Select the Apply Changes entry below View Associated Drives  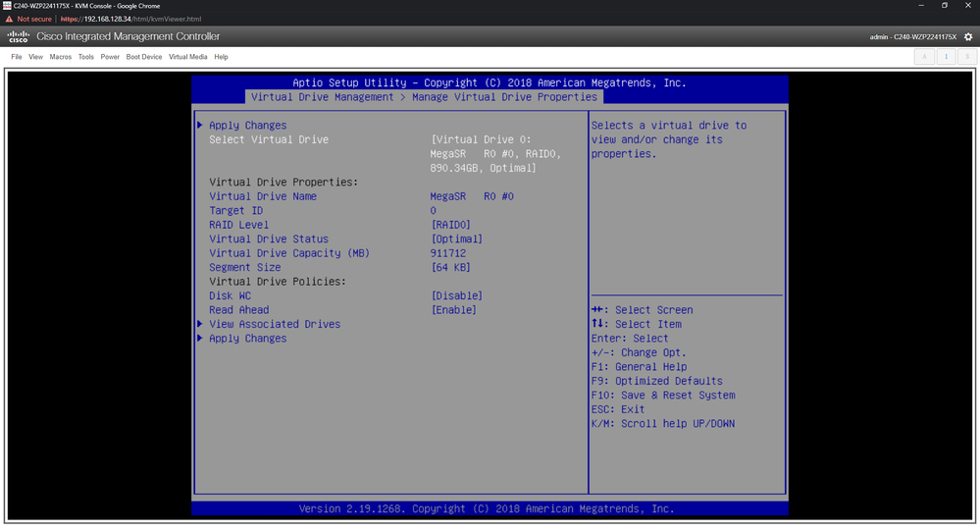(x=247, y=339)
